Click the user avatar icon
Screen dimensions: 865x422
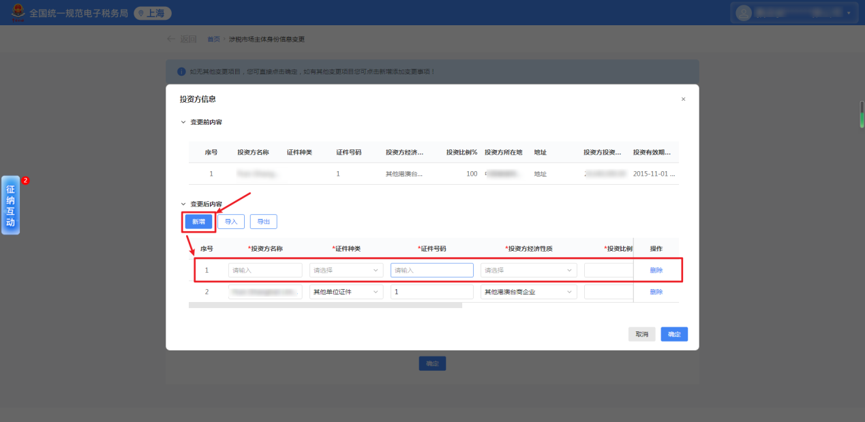click(x=744, y=13)
